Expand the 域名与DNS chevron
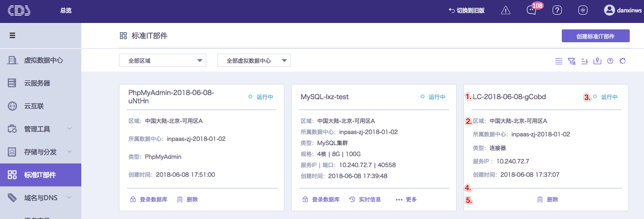Viewport: 644px width, 219px height. [69, 197]
